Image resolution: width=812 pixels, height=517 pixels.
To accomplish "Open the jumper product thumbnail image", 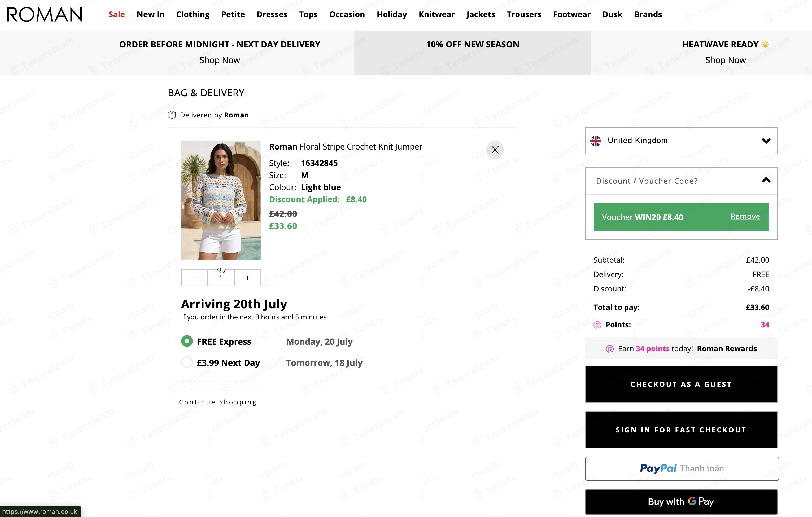I will click(x=221, y=200).
